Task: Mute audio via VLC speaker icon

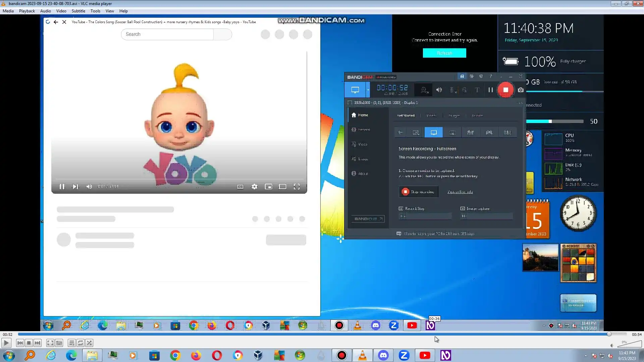Action: (x=611, y=346)
